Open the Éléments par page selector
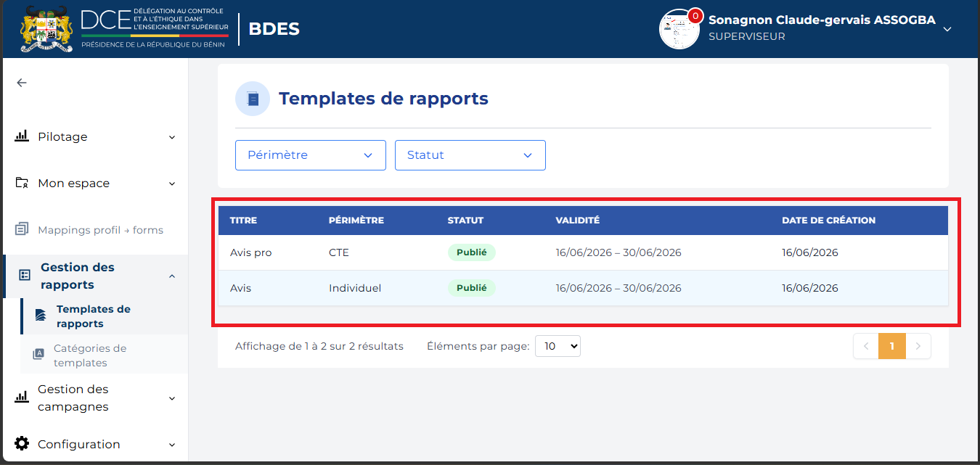 [x=558, y=346]
